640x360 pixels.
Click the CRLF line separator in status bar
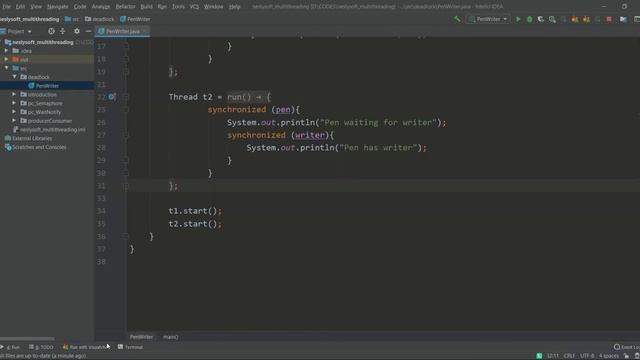pyautogui.click(x=569, y=356)
